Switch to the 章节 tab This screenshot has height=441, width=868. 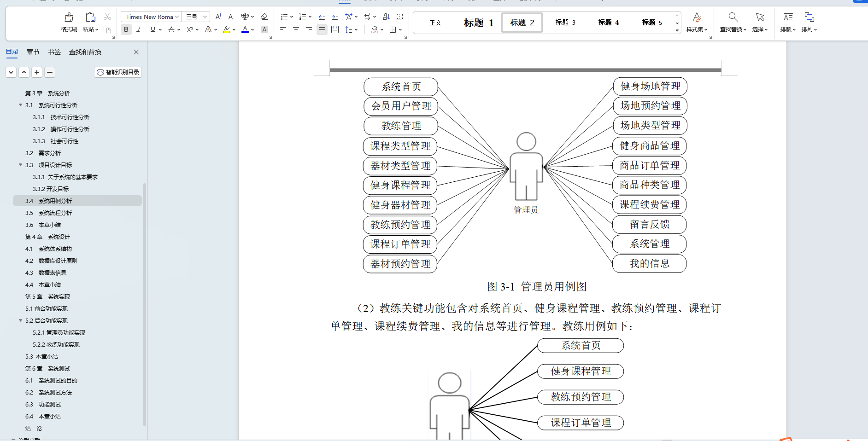pos(33,52)
